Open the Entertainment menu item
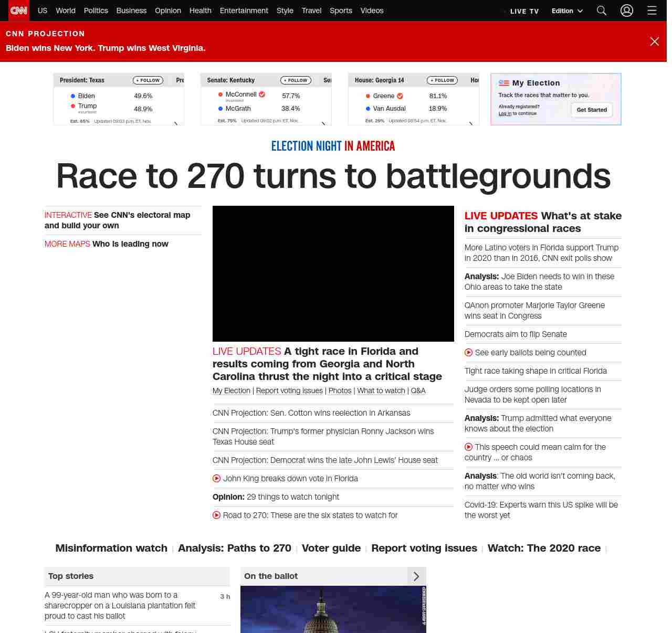Viewport: 672px width, 633px height. click(x=244, y=10)
